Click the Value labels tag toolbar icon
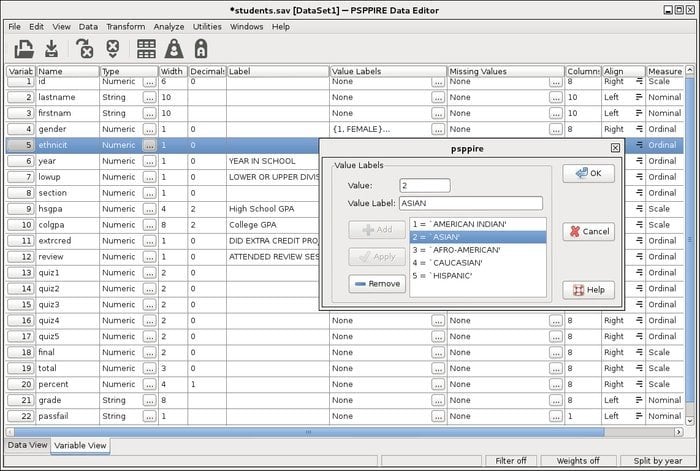This screenshot has width=700, height=471. [x=201, y=49]
